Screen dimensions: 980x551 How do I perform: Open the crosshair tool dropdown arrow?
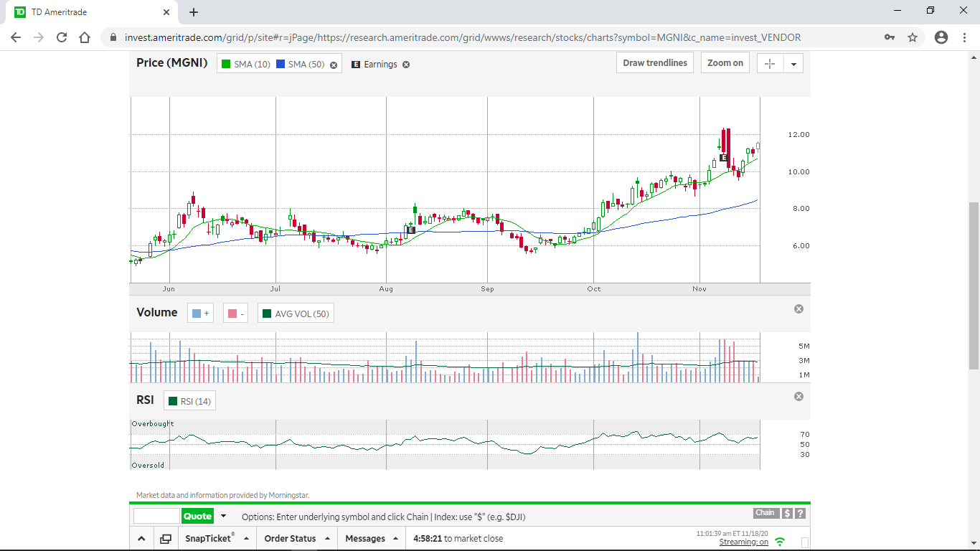[x=793, y=64]
